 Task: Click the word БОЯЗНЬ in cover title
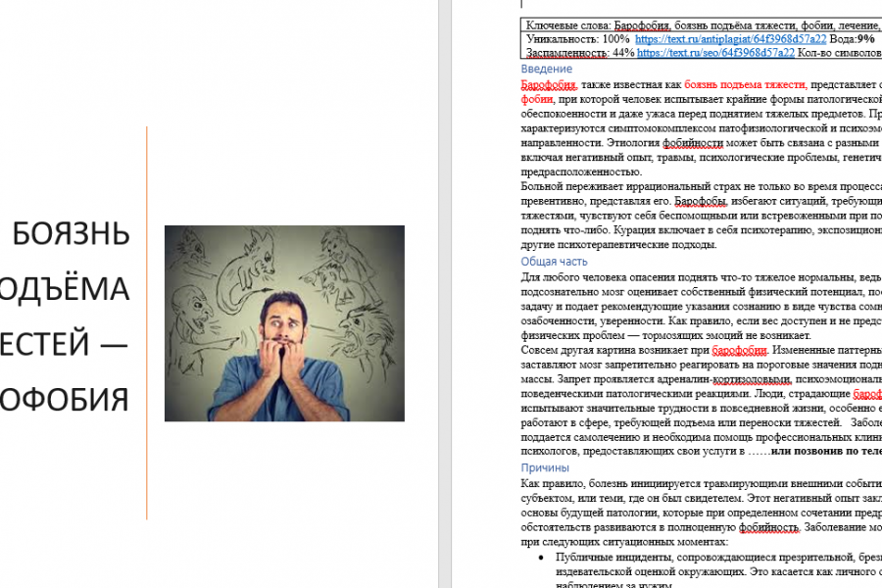pos(71,233)
